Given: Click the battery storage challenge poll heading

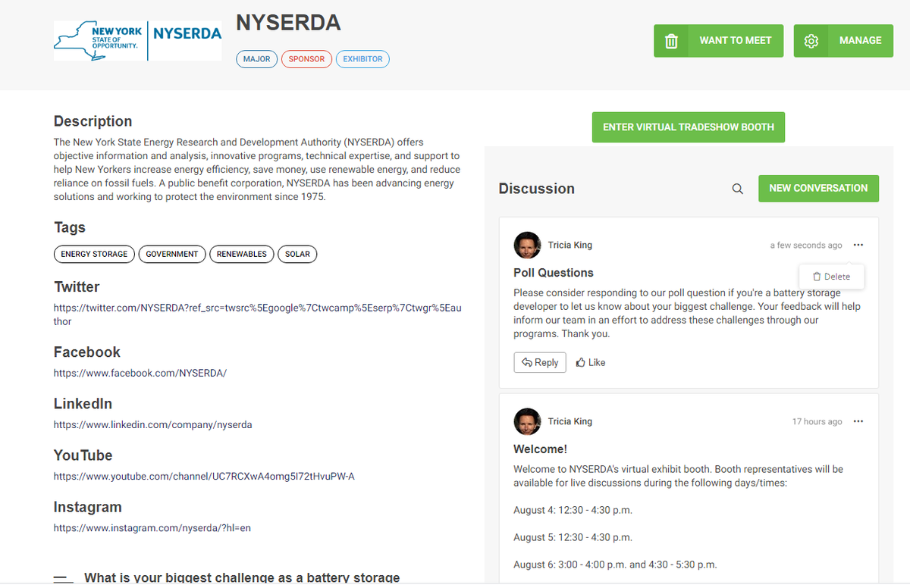Looking at the screenshot, I should [242, 577].
